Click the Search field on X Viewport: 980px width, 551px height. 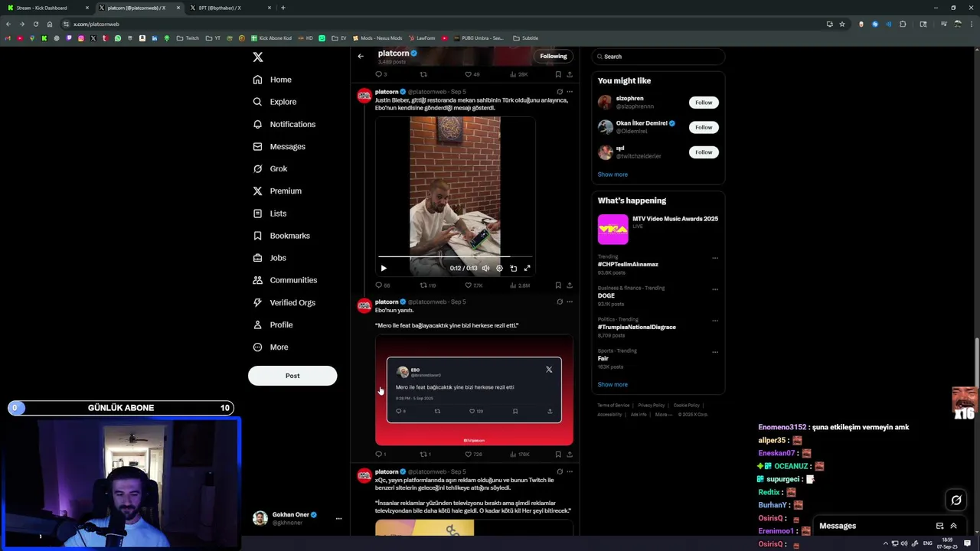point(658,57)
